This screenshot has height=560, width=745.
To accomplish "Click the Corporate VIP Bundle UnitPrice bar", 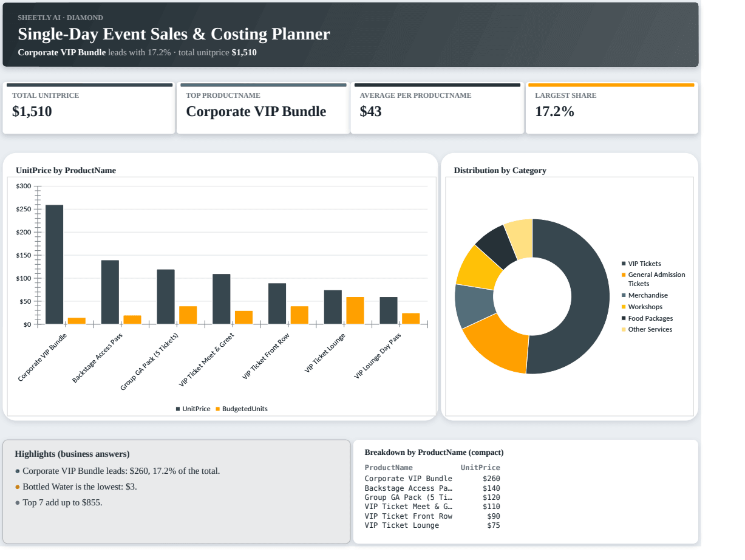I will coord(54,264).
